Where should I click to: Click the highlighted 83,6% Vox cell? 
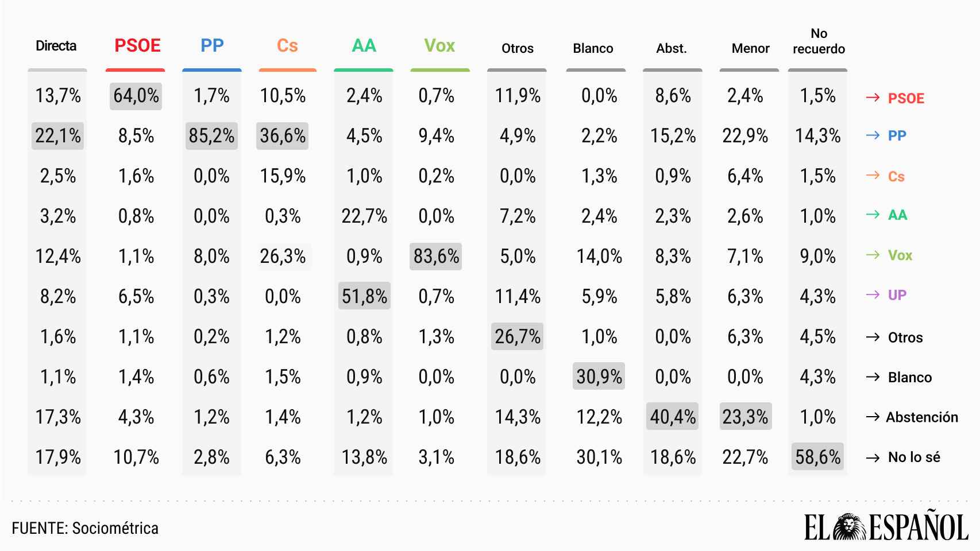click(436, 257)
